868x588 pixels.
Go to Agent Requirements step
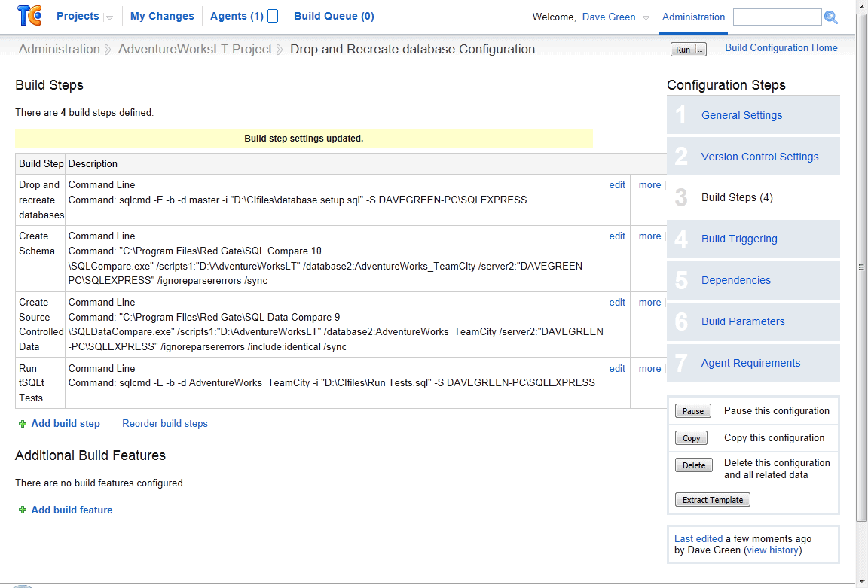[750, 363]
